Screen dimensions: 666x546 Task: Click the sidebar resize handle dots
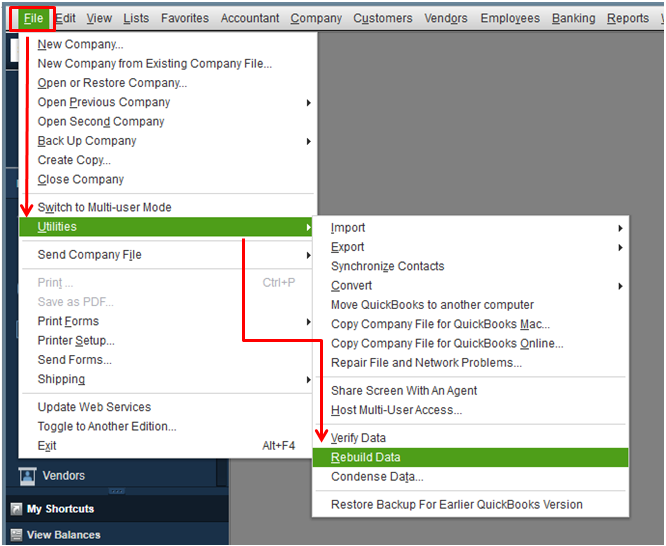point(116,491)
